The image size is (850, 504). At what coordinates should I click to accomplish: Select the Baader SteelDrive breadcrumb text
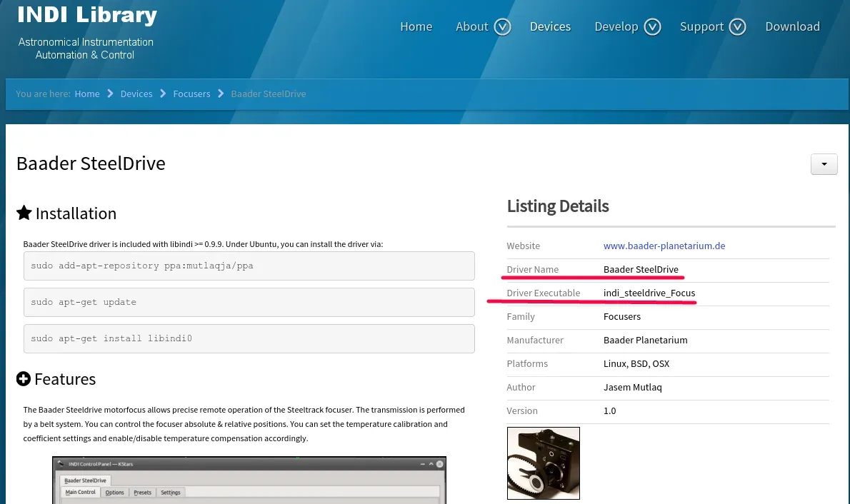[269, 94]
